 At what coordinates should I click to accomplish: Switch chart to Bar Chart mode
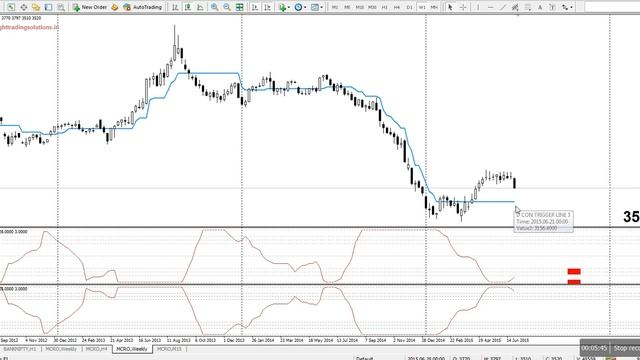point(175,7)
